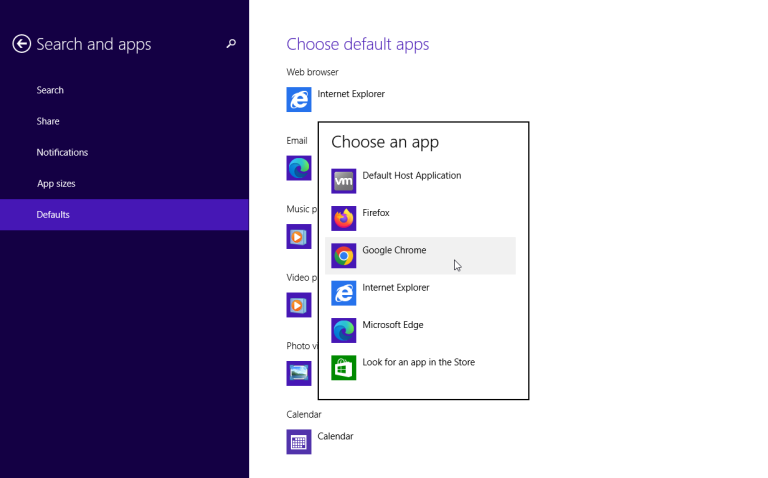Select the Internet Explorer icon in popup list

coord(343,293)
